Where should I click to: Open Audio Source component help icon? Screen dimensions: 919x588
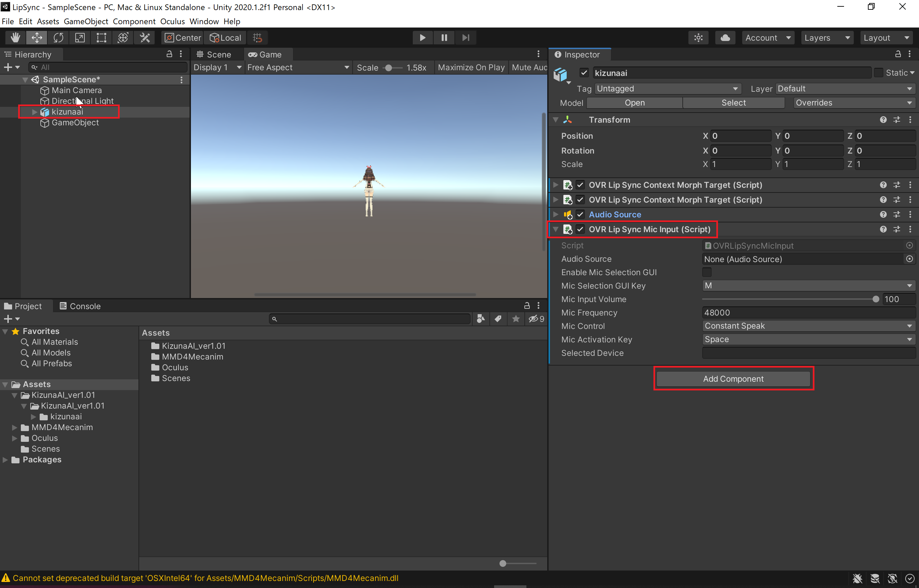(883, 215)
